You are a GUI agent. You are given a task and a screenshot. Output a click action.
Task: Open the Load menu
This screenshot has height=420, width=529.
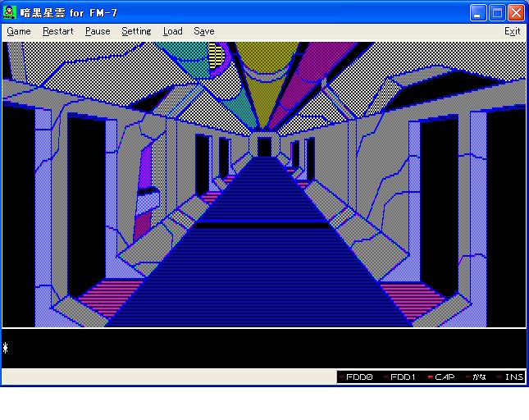[172, 31]
